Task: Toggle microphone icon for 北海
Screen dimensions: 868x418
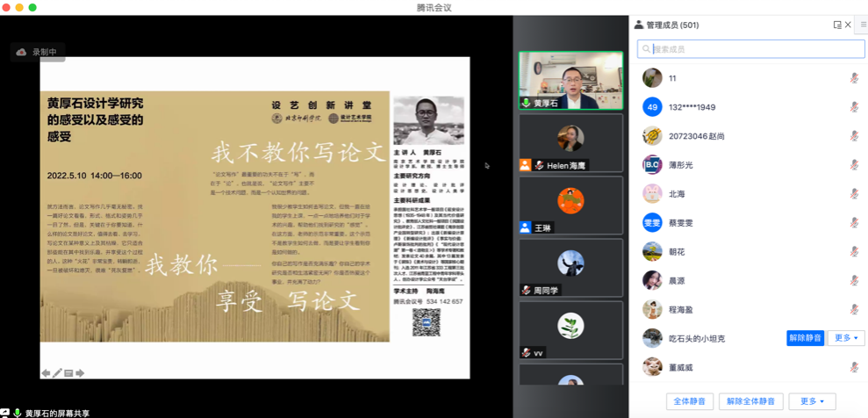Action: tap(853, 194)
